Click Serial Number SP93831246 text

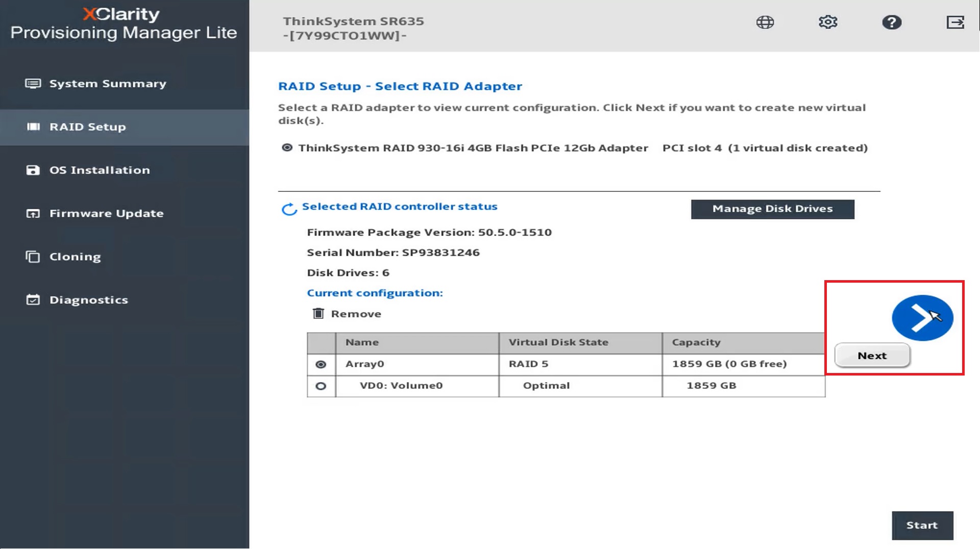click(x=393, y=253)
